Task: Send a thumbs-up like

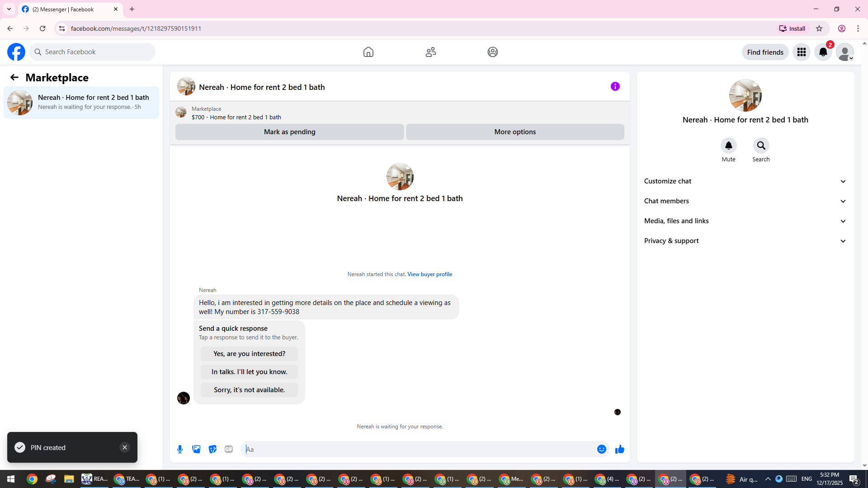Action: click(x=619, y=449)
